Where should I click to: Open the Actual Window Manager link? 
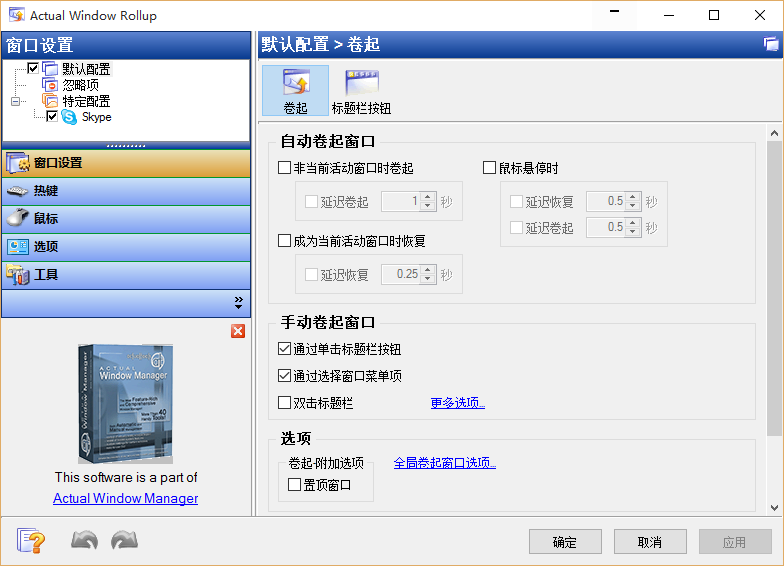[x=125, y=498]
